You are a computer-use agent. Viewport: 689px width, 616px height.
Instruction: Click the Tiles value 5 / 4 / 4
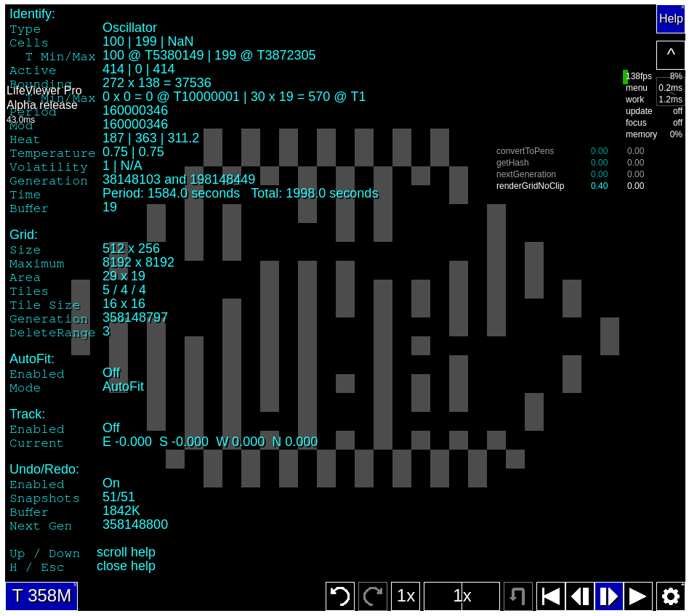click(124, 290)
